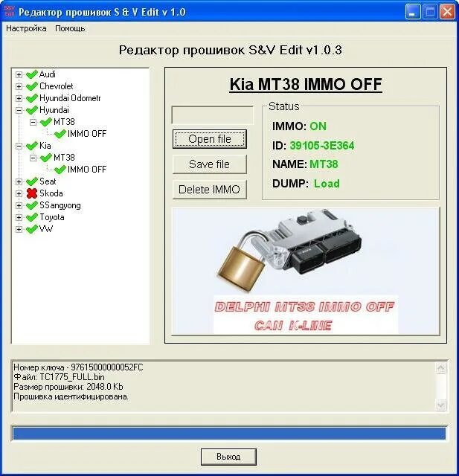Click the Kia MT38 IMMO OFF heading
Screen dimensions: 459x476
(306, 84)
